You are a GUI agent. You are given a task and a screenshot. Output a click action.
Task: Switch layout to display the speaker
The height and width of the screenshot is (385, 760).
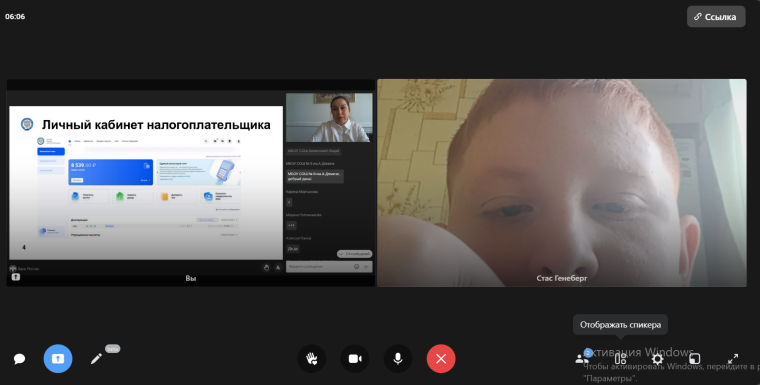pyautogui.click(x=620, y=359)
